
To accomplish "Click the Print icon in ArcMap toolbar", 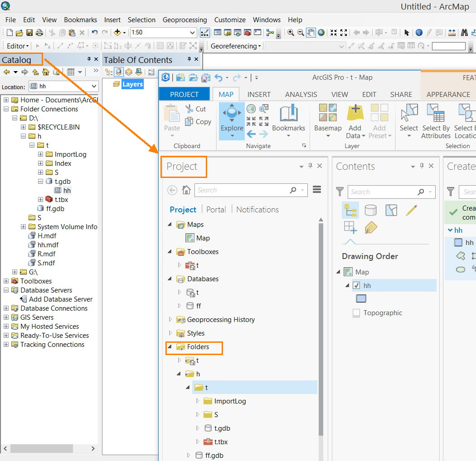I will [39, 33].
